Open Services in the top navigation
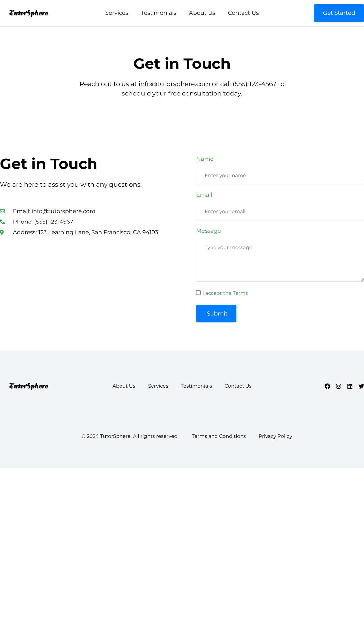Viewport: 364px width, 635px height. (x=117, y=13)
